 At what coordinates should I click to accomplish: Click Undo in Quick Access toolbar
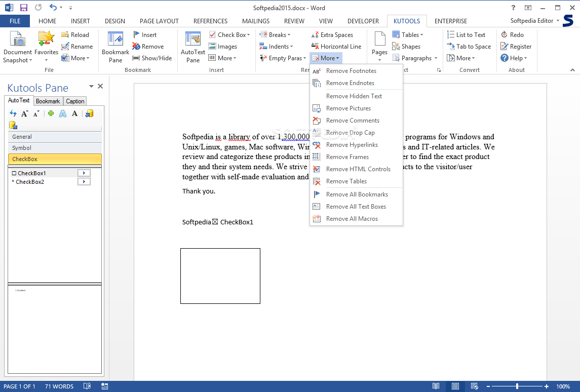53,8
